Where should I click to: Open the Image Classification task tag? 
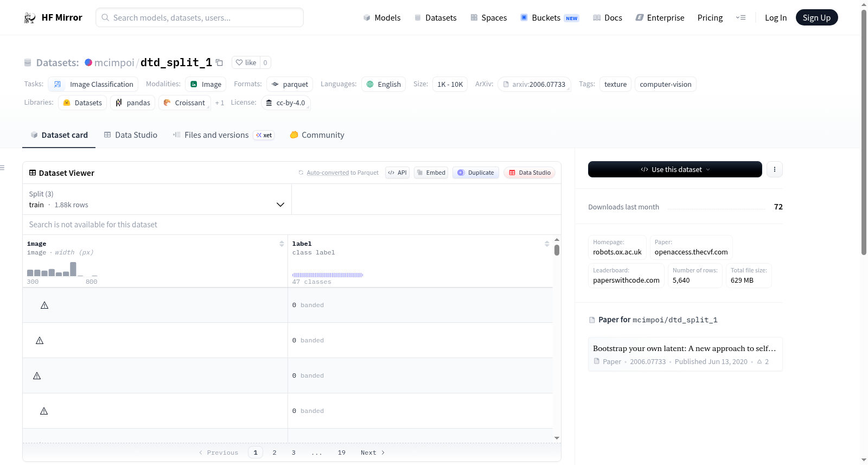pos(93,84)
